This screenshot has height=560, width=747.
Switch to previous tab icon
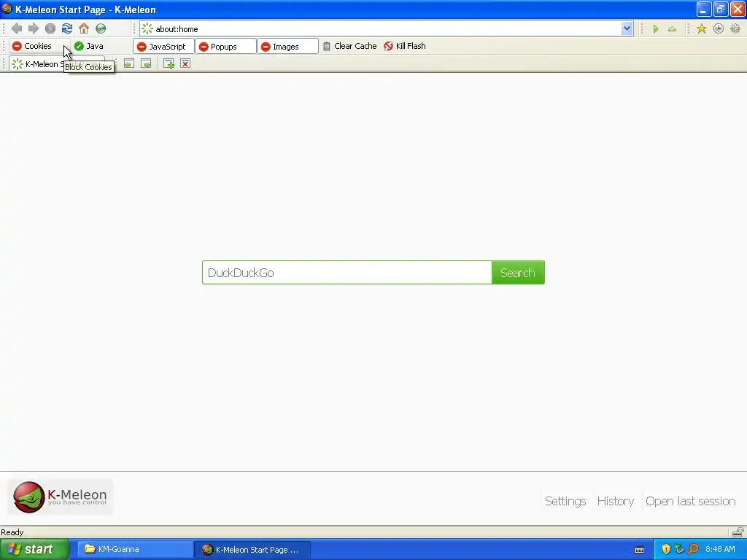(128, 64)
